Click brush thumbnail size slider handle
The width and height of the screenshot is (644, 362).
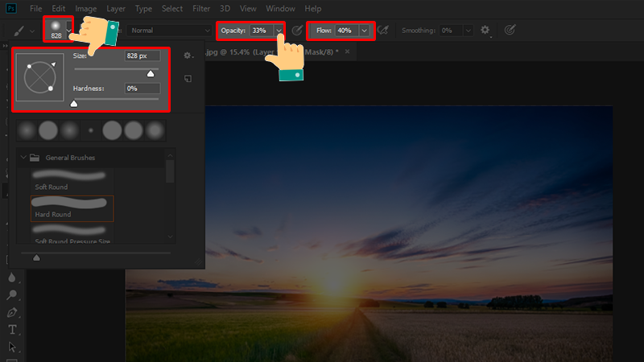[36, 257]
